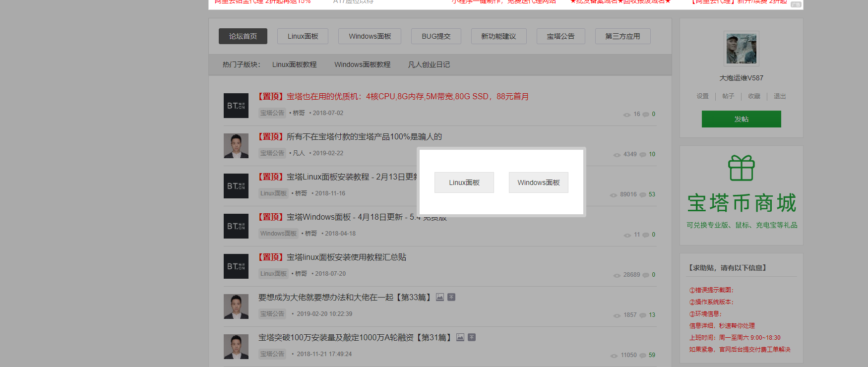Click comment bubble icon beside 59 replies
The image size is (868, 367).
click(643, 356)
